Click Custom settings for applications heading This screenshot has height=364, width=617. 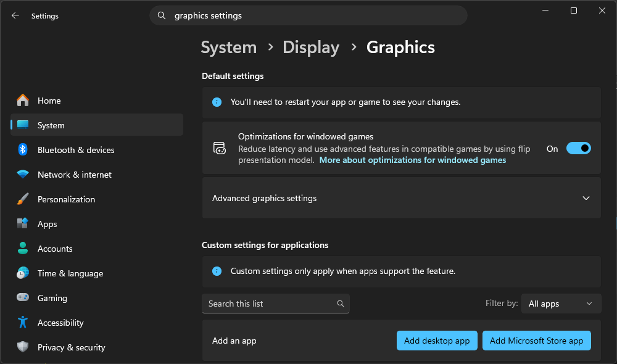265,245
